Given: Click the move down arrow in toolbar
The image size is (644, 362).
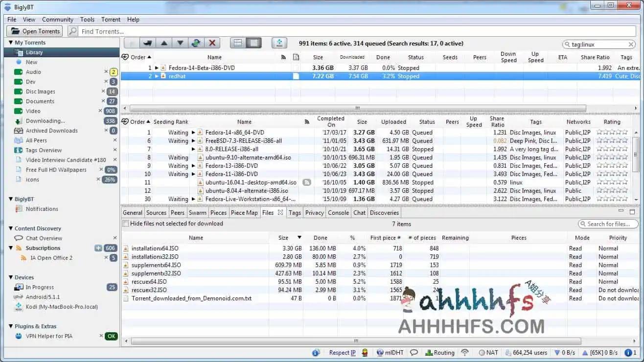Looking at the screenshot, I should coord(180,43).
